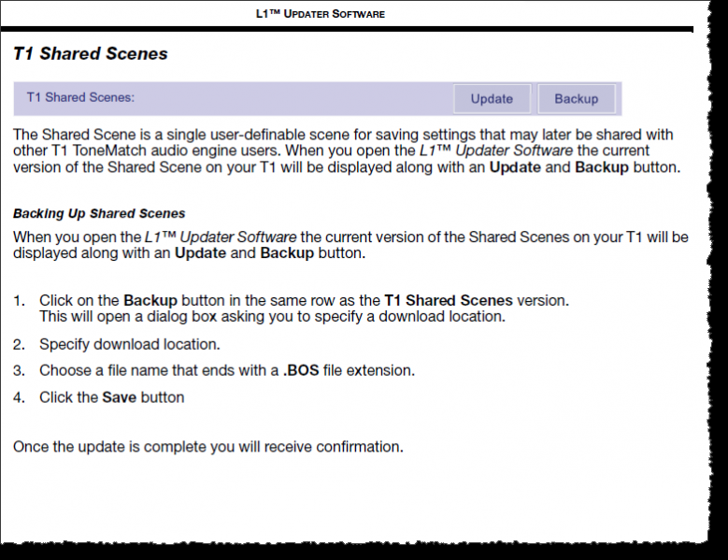Click the bold '.BOS' file extension text
Viewport: 728px width, 560px height.
pyautogui.click(x=301, y=370)
